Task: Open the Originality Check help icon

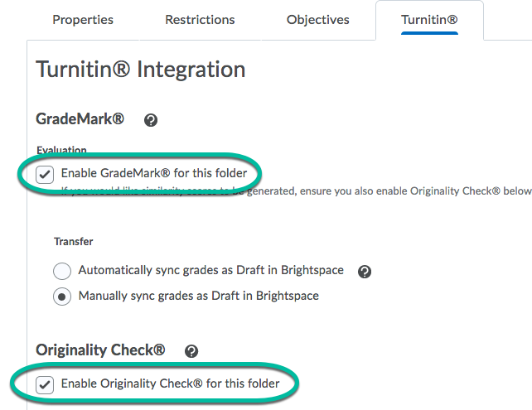Action: [x=191, y=351]
